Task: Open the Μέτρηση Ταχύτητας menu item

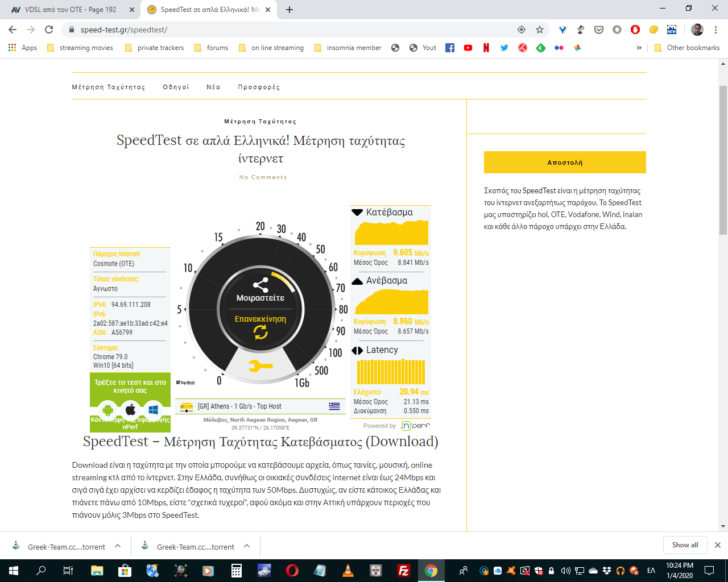Action: click(109, 87)
